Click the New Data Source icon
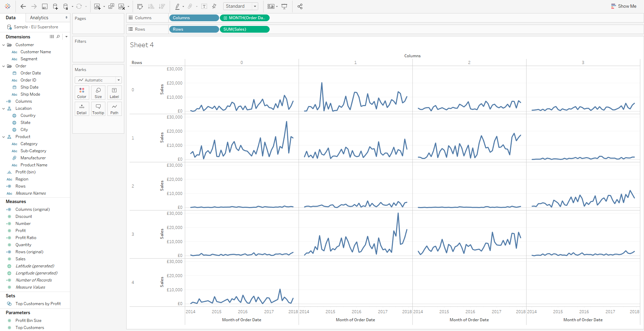This screenshot has width=644, height=331. coord(55,6)
